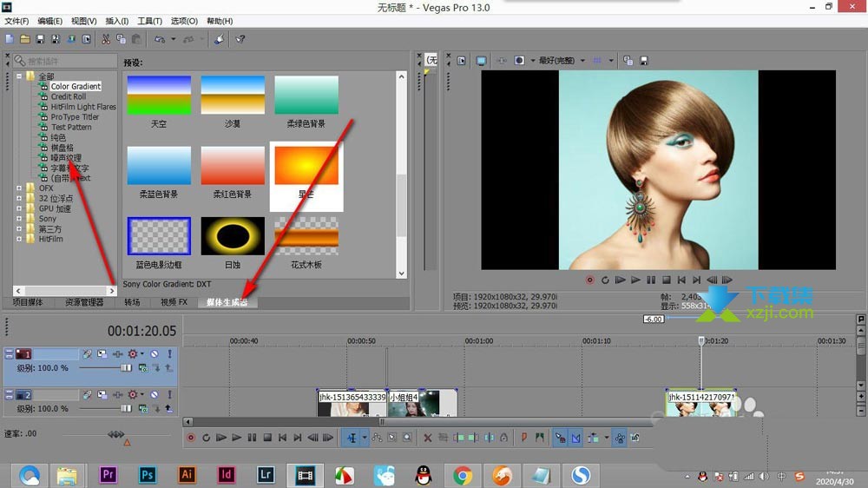This screenshot has width=868, height=488.
Task: Save snapshot to file in preview toolbar
Action: pyautogui.click(x=643, y=61)
